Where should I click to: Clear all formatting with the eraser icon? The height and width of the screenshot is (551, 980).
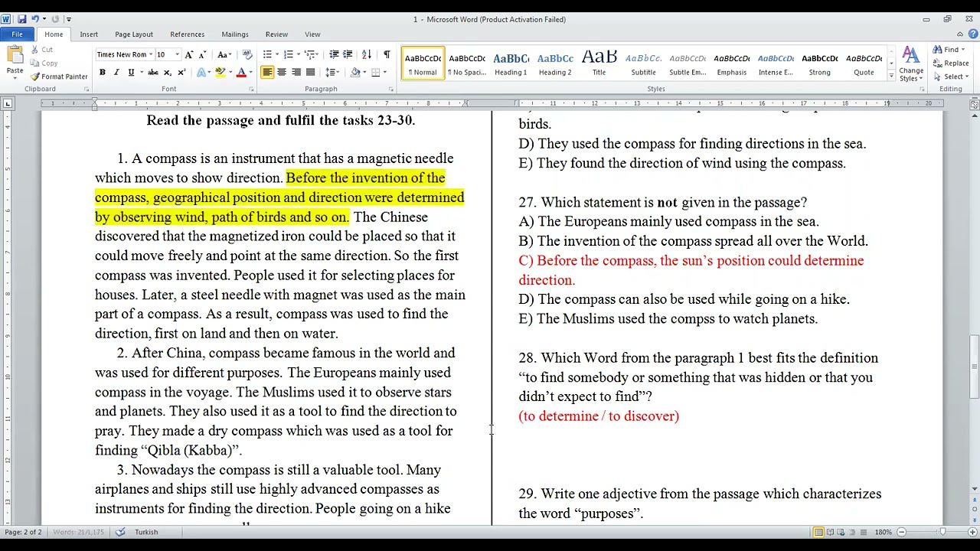click(247, 55)
